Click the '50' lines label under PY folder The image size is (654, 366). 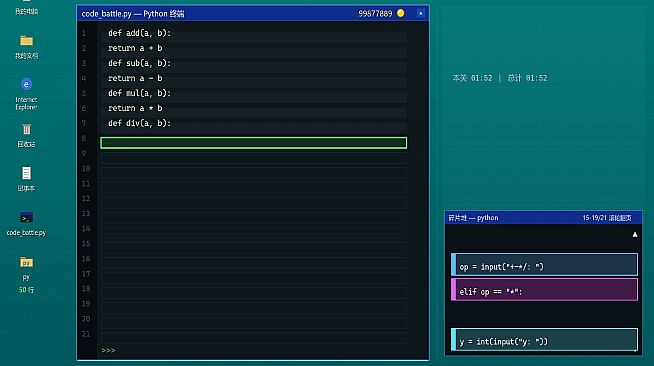tap(26, 290)
